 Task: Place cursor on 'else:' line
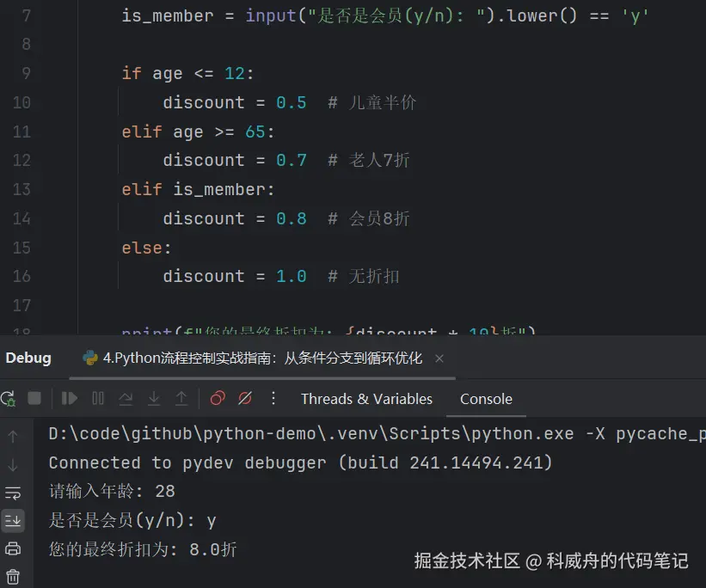tap(146, 248)
